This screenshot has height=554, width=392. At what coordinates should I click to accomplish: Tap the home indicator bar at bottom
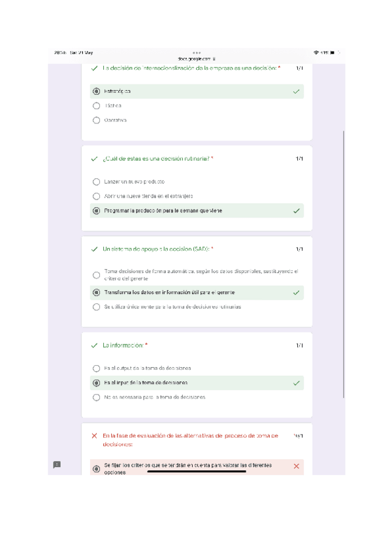pyautogui.click(x=196, y=470)
